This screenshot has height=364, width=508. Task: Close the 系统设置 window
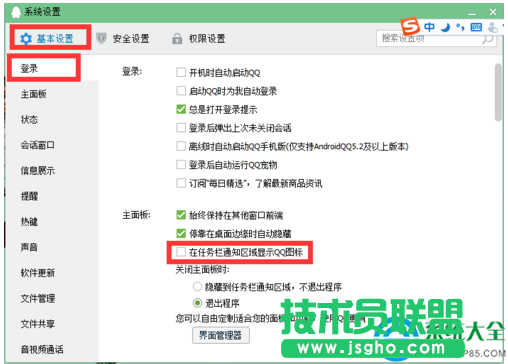[x=493, y=12]
